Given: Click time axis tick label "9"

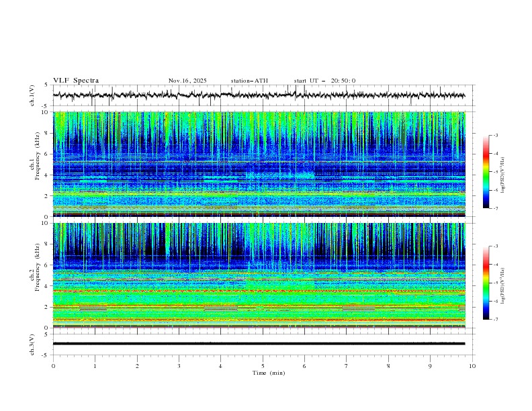Looking at the screenshot, I should point(430,366).
